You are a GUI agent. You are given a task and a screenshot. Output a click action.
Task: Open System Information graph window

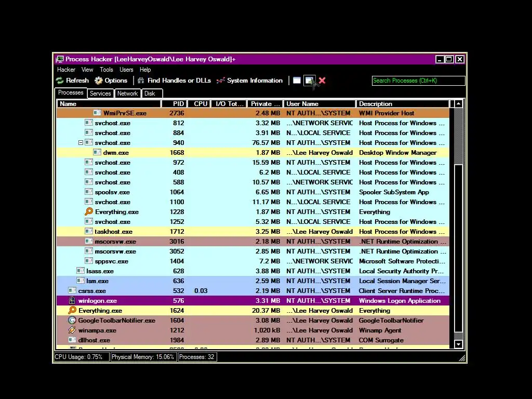250,81
